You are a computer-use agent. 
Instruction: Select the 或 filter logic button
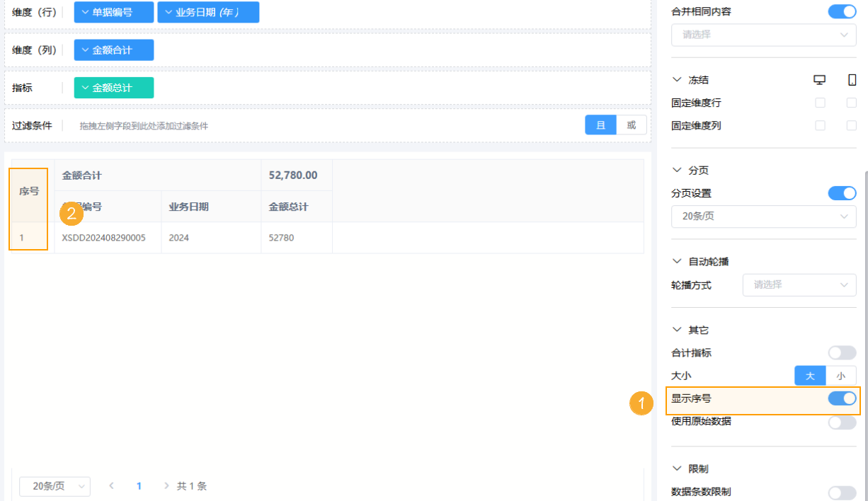tap(631, 125)
